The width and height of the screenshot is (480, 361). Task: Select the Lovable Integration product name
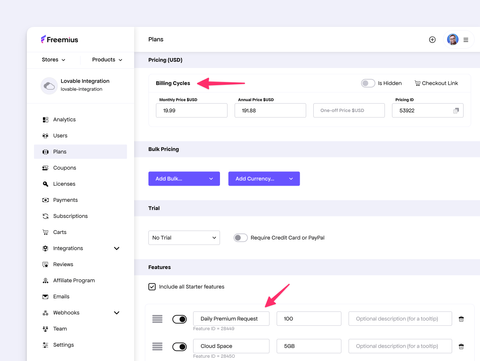[x=85, y=81]
